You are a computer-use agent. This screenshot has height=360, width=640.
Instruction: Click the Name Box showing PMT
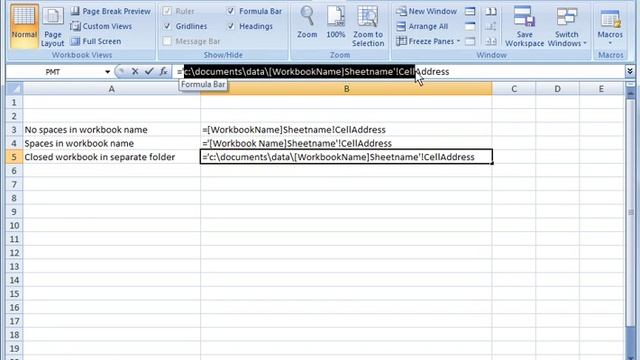coord(53,72)
